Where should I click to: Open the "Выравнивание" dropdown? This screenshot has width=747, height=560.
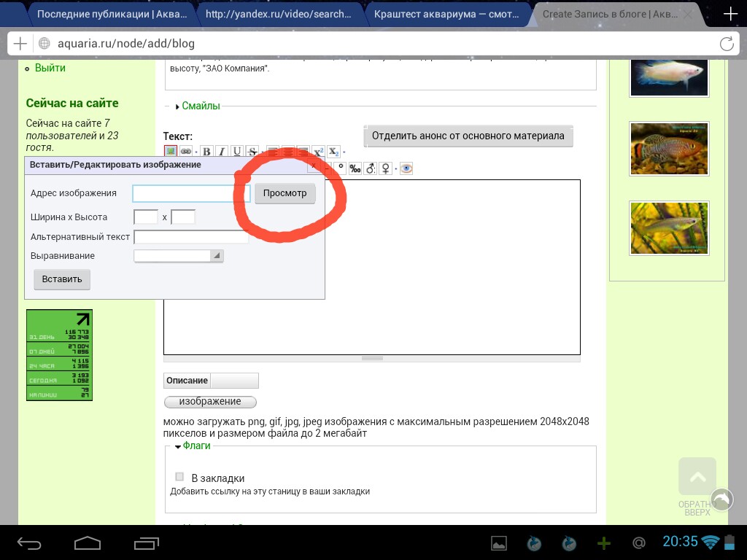point(179,256)
